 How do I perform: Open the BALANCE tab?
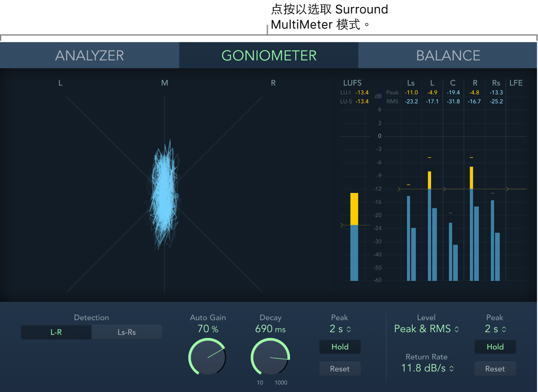pyautogui.click(x=448, y=56)
